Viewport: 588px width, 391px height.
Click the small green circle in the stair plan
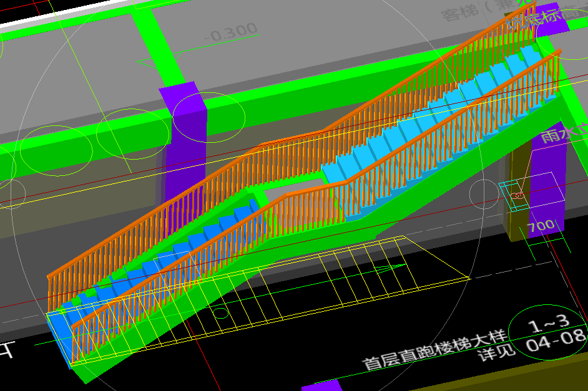point(220,312)
